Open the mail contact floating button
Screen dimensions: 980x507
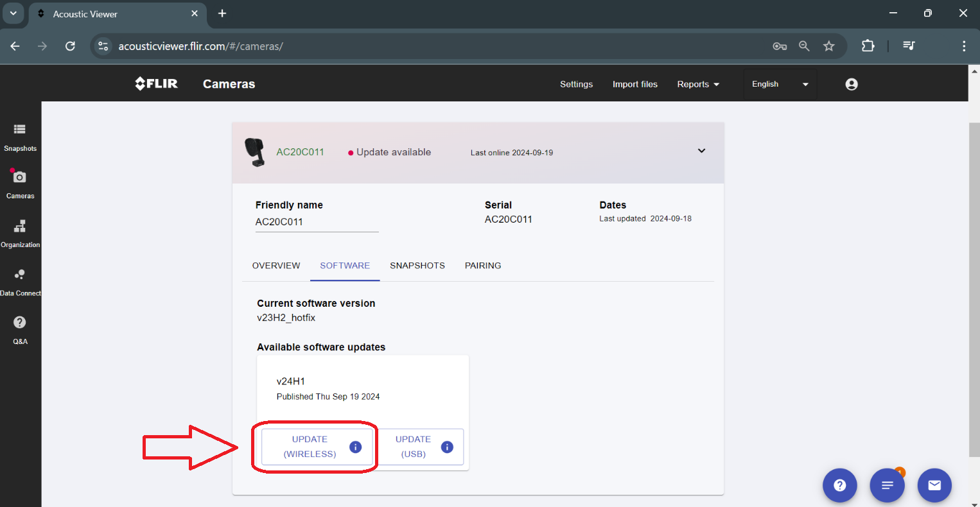tap(934, 485)
